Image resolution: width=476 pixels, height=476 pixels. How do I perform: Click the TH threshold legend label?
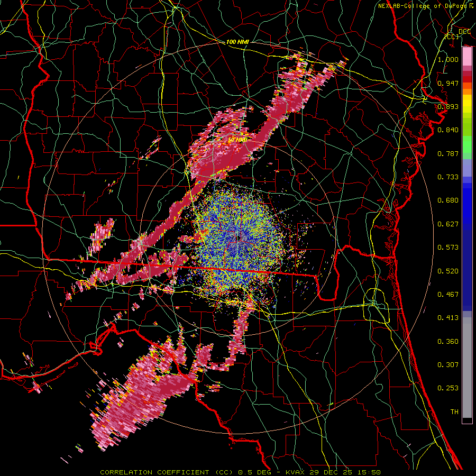click(454, 412)
